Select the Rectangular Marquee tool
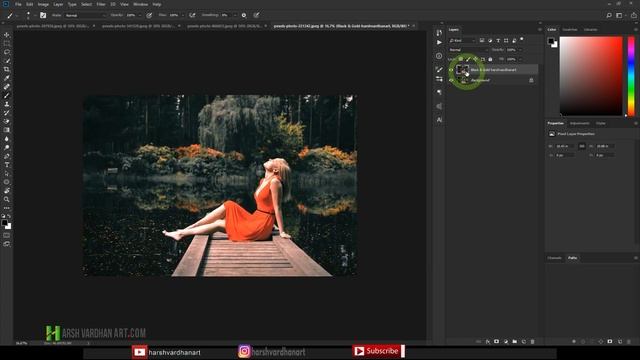Viewport: 640px width, 360px height. pos(7,44)
